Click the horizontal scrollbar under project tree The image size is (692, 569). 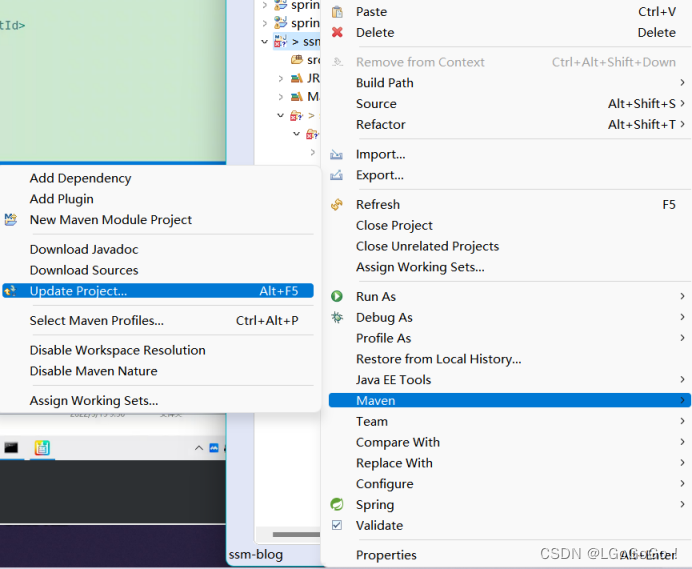pos(296,535)
